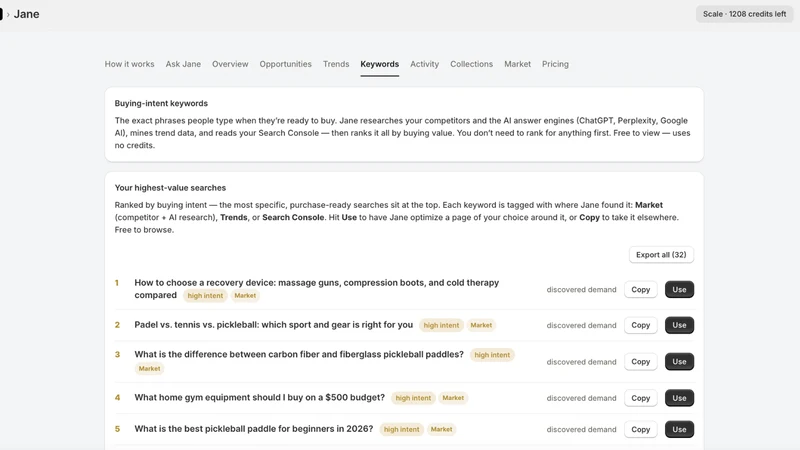Viewport: 800px width, 450px height.
Task: Click the black logo icon beside Jane
Action: click(1, 14)
